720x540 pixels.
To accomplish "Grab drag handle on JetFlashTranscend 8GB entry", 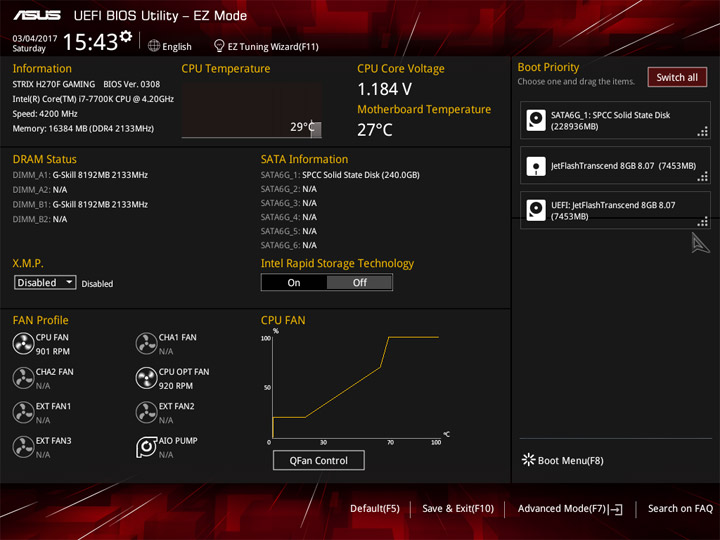I will click(703, 176).
